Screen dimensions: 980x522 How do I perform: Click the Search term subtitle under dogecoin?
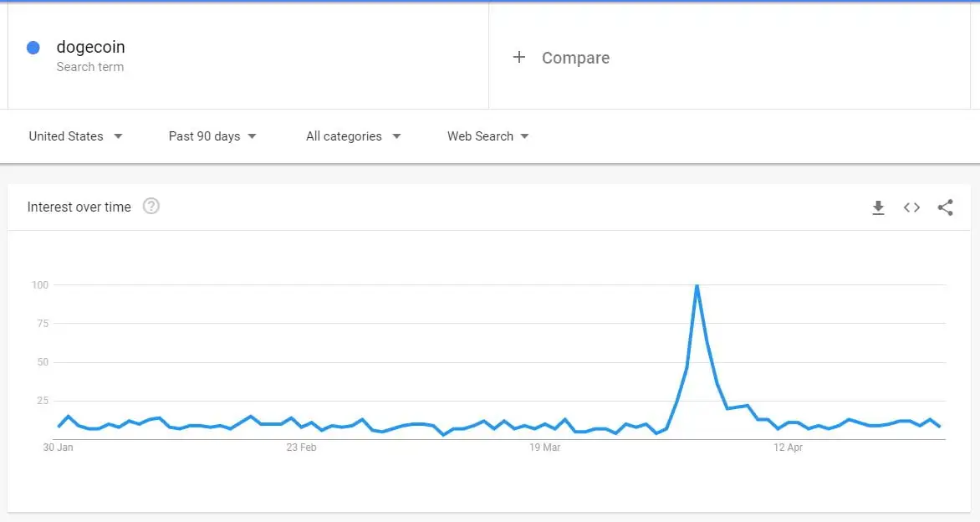(x=89, y=67)
